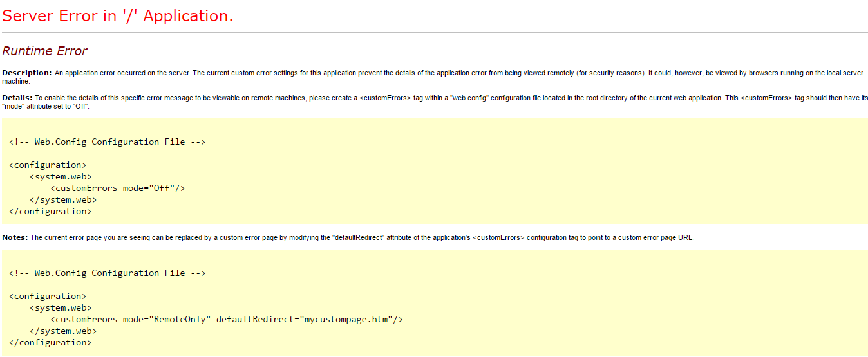Screen dimensions: 868x357
Task: Click the bold "Notes:" label
Action: tap(15, 237)
